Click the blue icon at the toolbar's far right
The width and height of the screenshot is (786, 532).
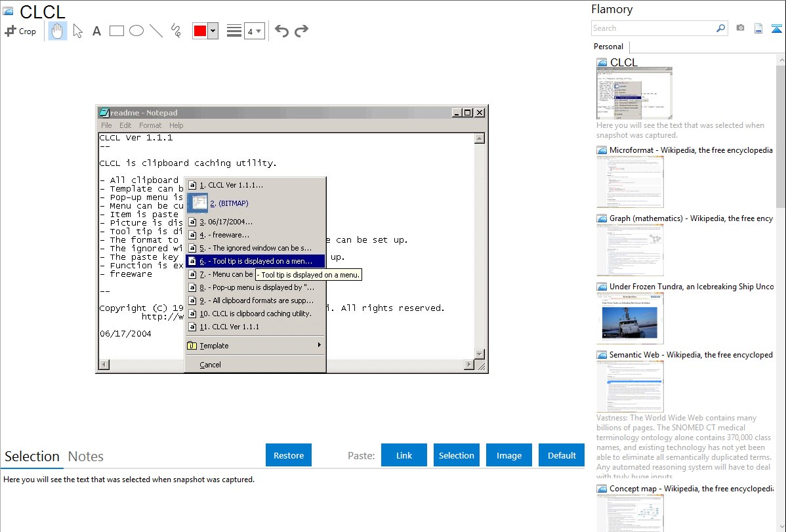(x=776, y=28)
